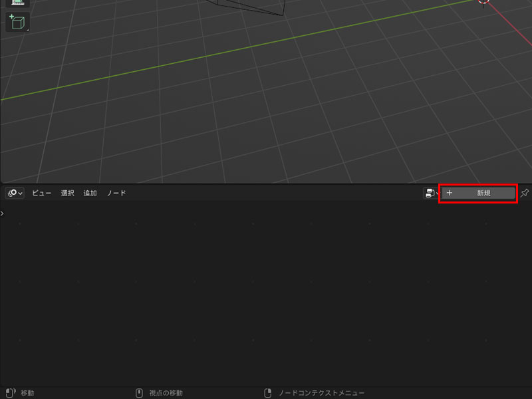Open the editor type dropdown
Viewport: 532px width, 399px height.
coord(15,193)
